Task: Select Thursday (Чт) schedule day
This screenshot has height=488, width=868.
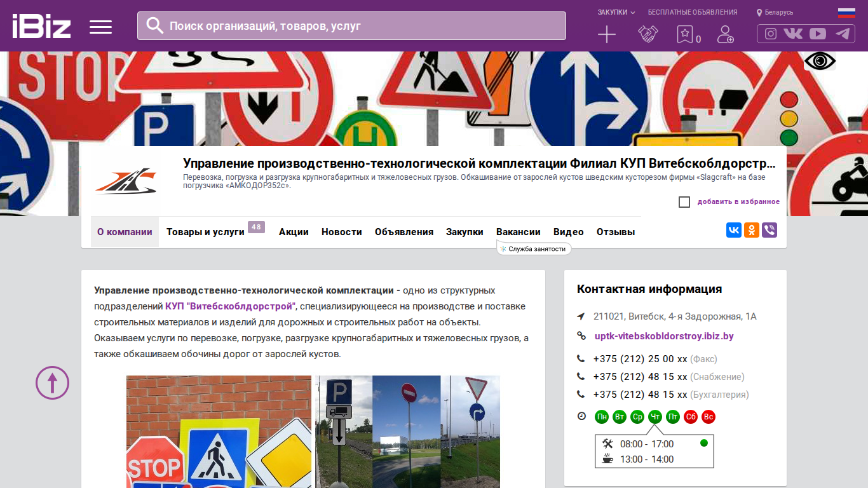Action: click(x=655, y=417)
